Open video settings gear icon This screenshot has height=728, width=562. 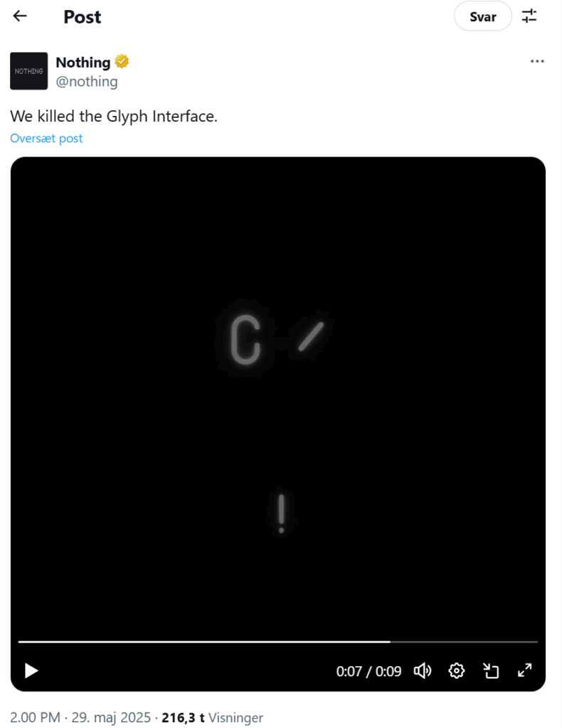pyautogui.click(x=457, y=671)
